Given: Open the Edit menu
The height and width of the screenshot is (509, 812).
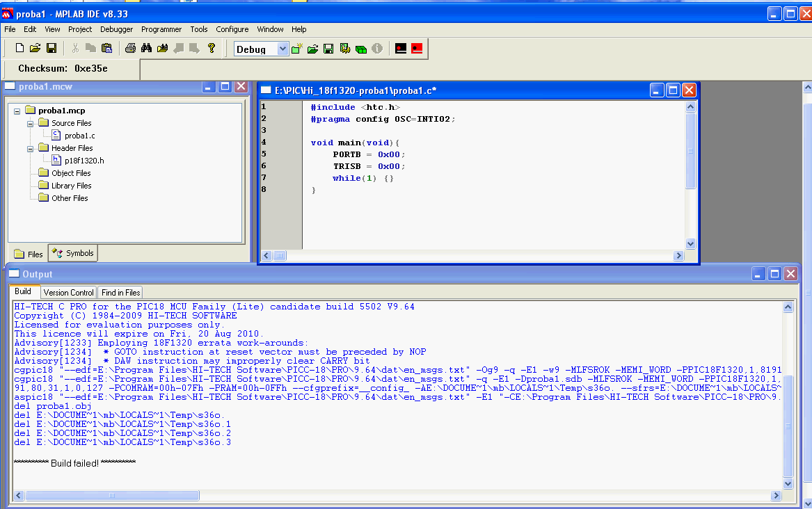Looking at the screenshot, I should (x=30, y=29).
